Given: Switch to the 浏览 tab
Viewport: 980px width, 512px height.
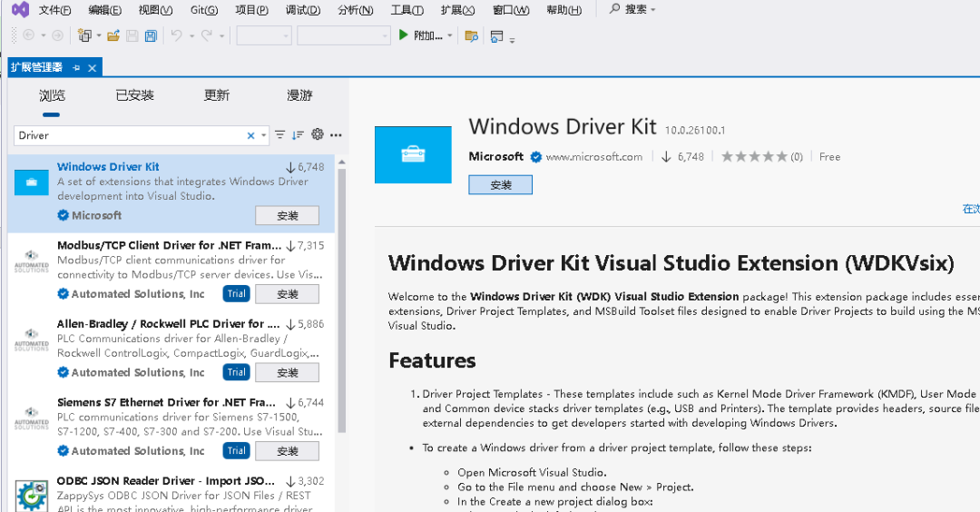Looking at the screenshot, I should coord(52,95).
